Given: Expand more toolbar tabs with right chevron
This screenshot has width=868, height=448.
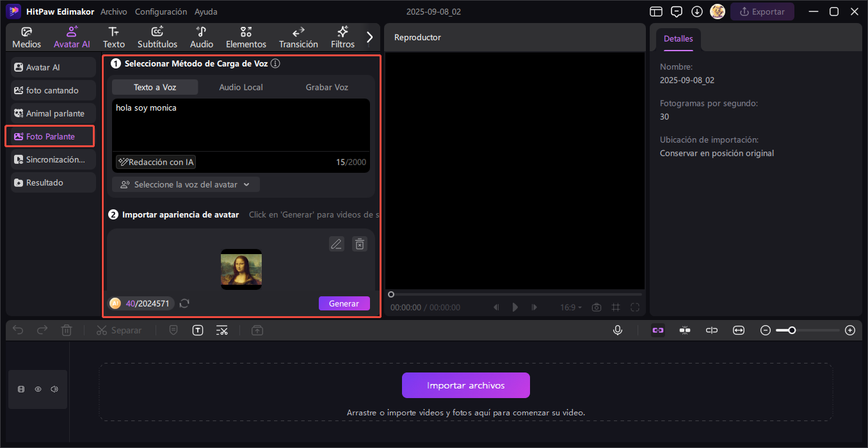Looking at the screenshot, I should point(369,37).
